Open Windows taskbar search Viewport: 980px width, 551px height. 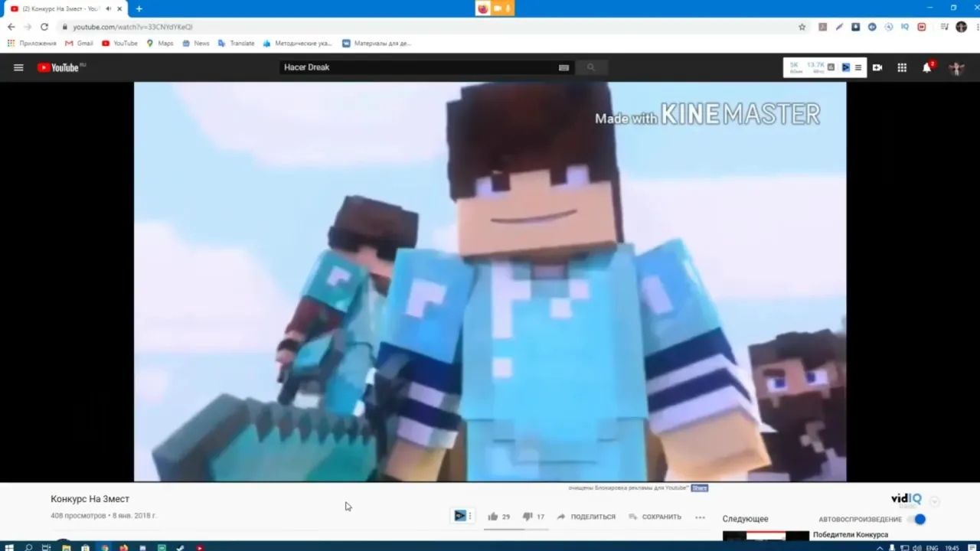[x=29, y=547]
